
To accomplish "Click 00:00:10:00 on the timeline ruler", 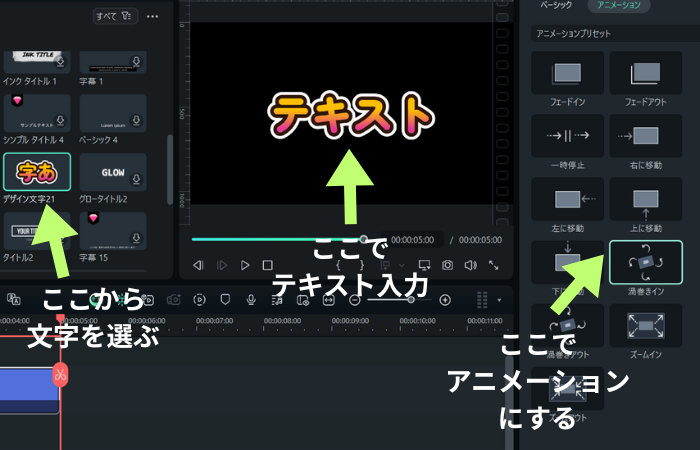I will 418,321.
